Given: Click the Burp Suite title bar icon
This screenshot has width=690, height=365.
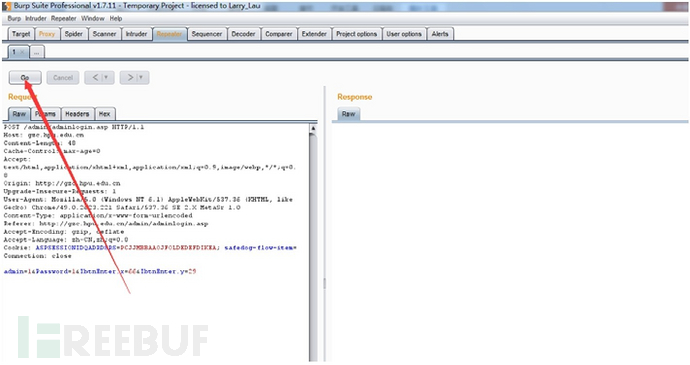Looking at the screenshot, I should pos(7,6).
